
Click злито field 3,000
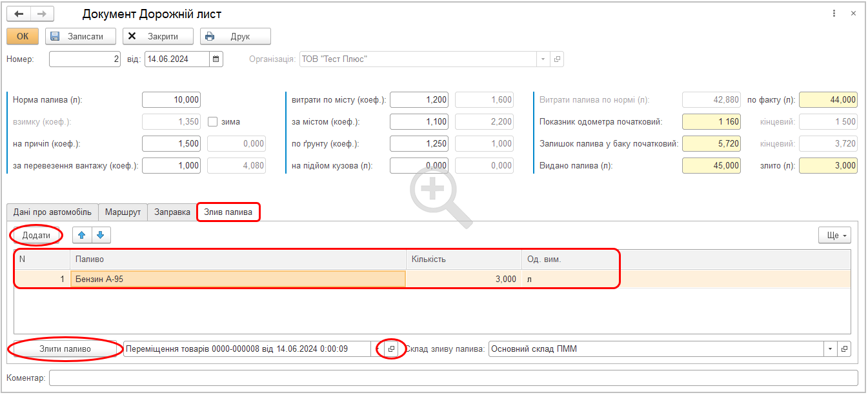coord(829,166)
